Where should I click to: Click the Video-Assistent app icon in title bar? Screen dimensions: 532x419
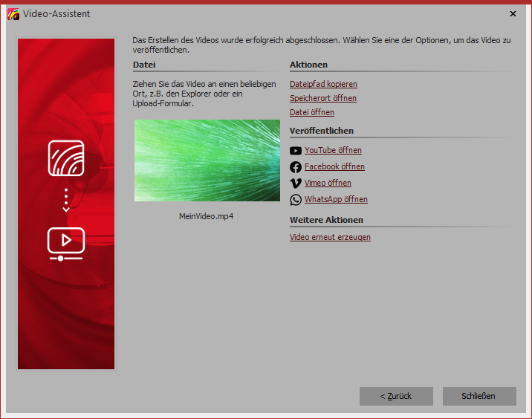[13, 14]
